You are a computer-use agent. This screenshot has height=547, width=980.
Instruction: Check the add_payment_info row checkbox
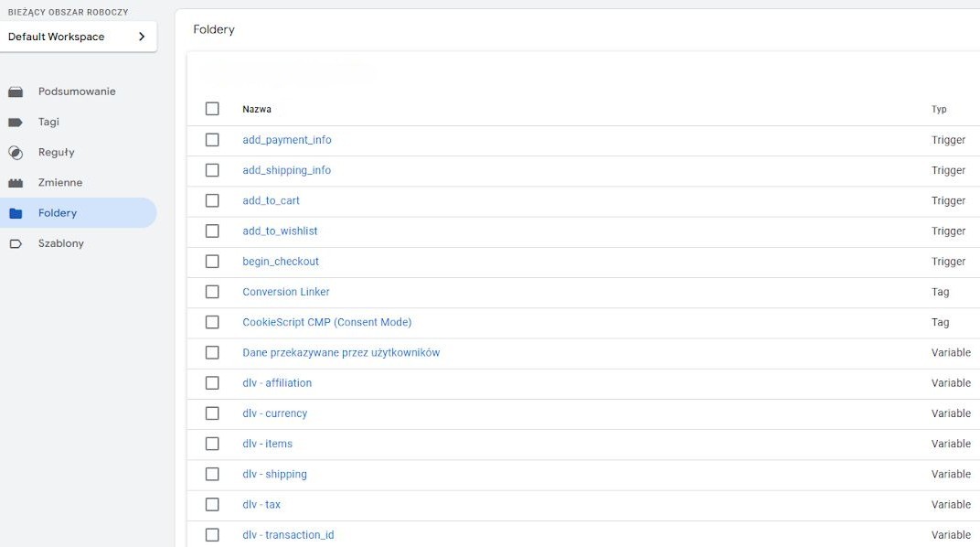pos(212,139)
